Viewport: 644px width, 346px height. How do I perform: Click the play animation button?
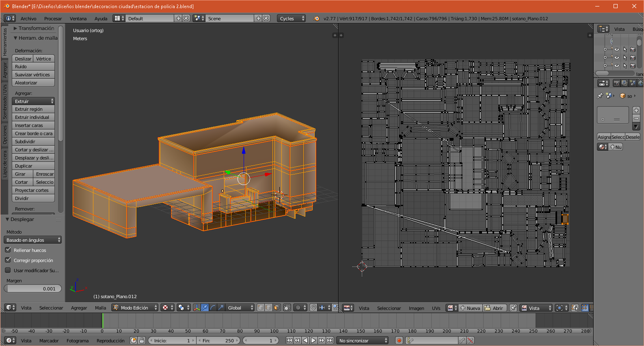click(x=313, y=341)
